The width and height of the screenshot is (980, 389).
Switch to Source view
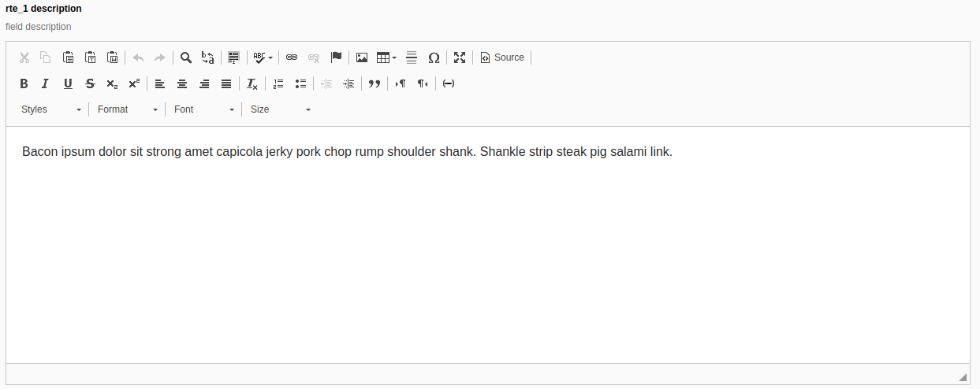[x=502, y=57]
